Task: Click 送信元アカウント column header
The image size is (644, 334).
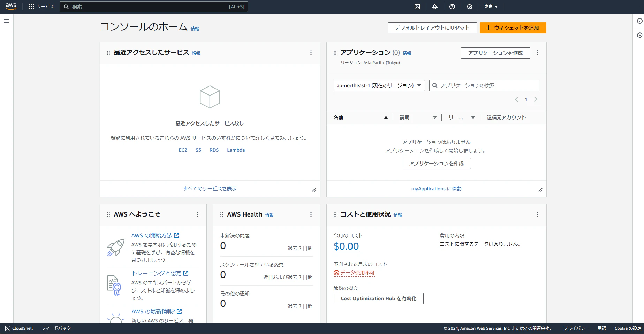Action: click(506, 117)
